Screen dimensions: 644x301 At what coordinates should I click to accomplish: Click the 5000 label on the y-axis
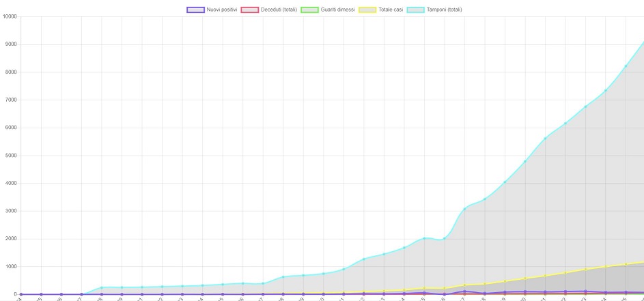(11, 156)
